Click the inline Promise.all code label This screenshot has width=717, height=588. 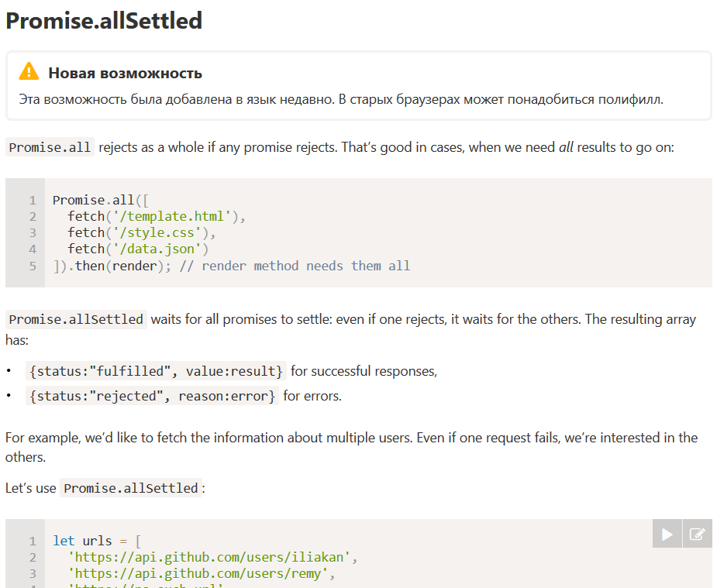coord(50,147)
